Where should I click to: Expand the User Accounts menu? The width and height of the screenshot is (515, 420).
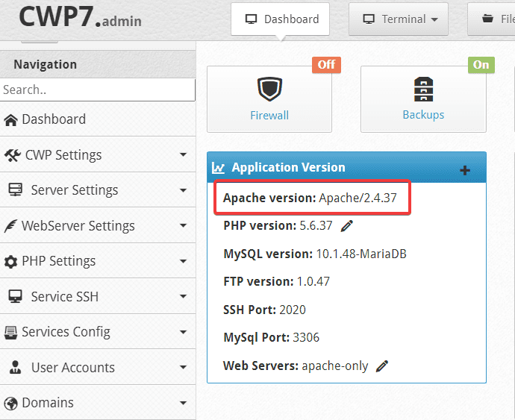point(183,368)
